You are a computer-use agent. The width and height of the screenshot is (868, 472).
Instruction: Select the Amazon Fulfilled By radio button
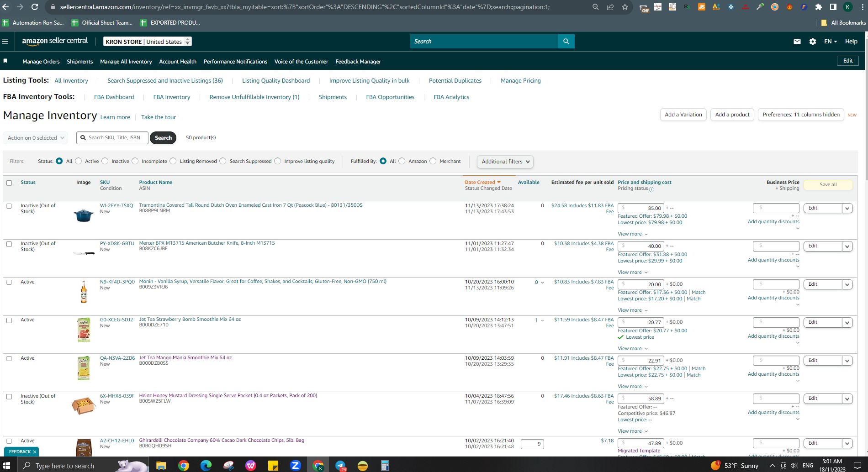tap(402, 161)
